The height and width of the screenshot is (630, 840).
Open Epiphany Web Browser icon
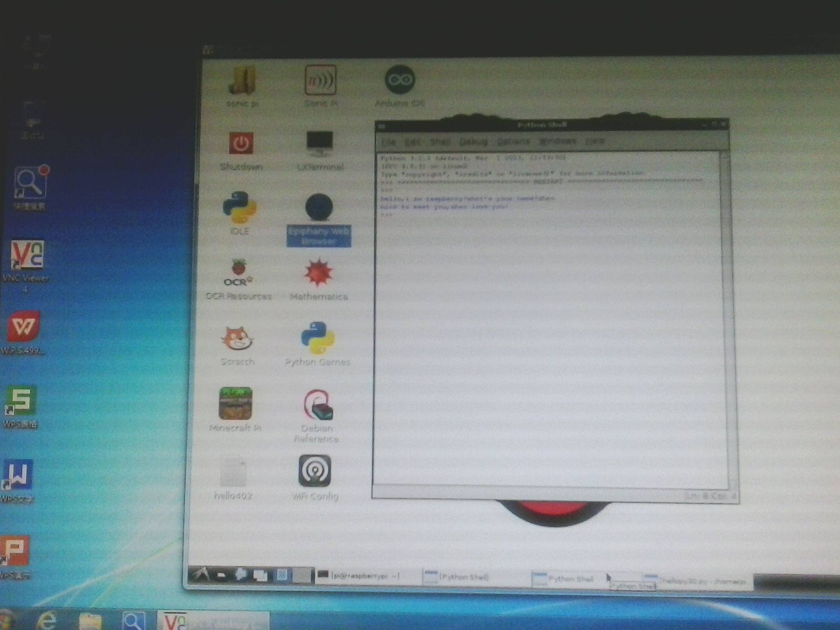(319, 207)
